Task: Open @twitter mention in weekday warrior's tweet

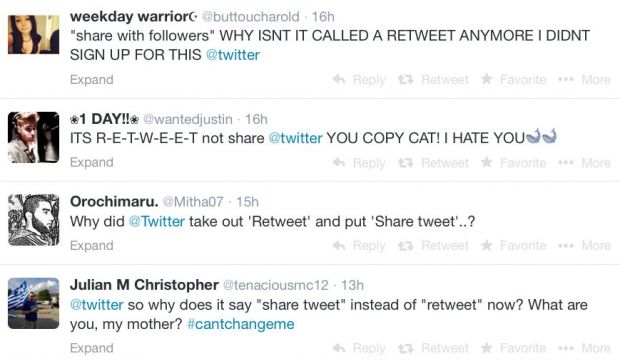Action: click(x=233, y=55)
